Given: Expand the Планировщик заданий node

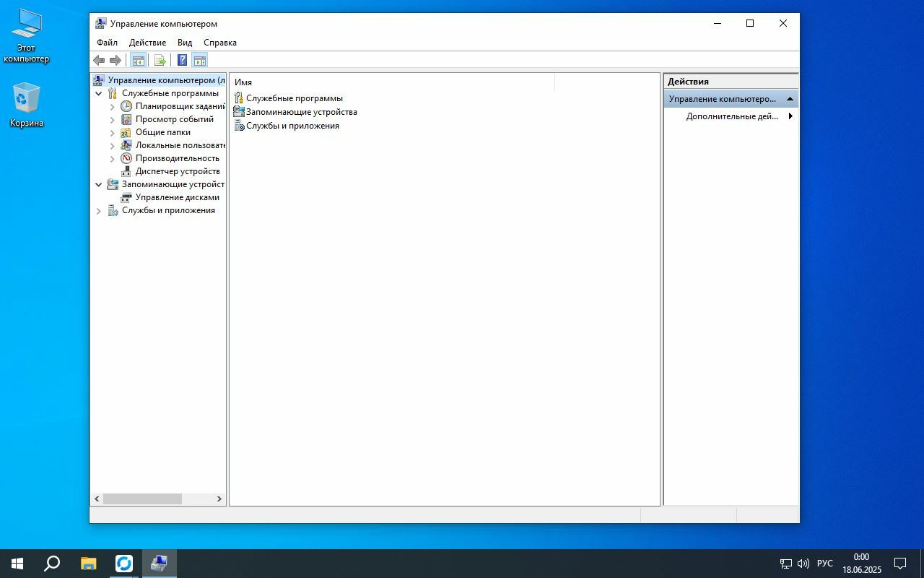Looking at the screenshot, I should click(113, 106).
